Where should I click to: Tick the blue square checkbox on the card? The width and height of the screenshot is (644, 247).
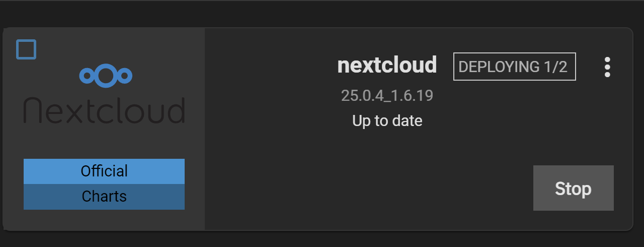[x=26, y=49]
